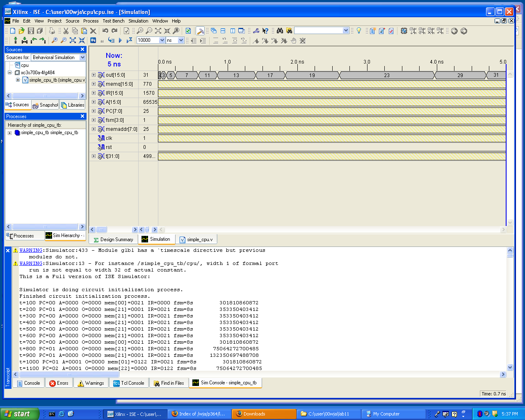Image resolution: width=525 pixels, height=420 pixels.
Task: Expand the simple_cpu_tb source tree node
Action: (18, 80)
